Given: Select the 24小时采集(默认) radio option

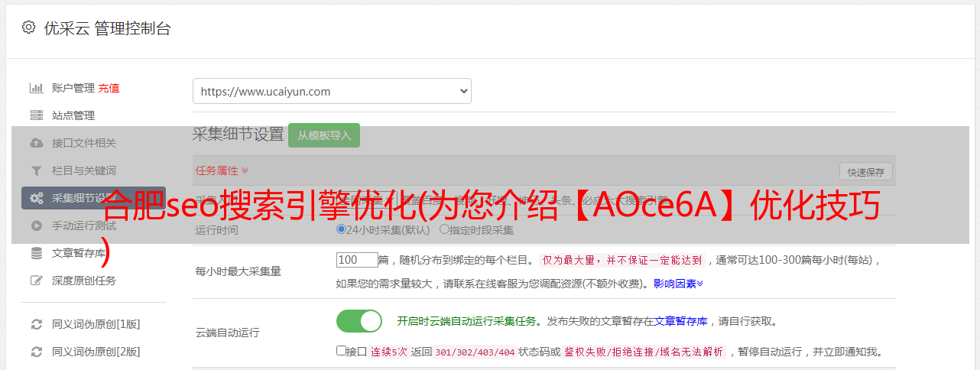Looking at the screenshot, I should click(x=341, y=229).
